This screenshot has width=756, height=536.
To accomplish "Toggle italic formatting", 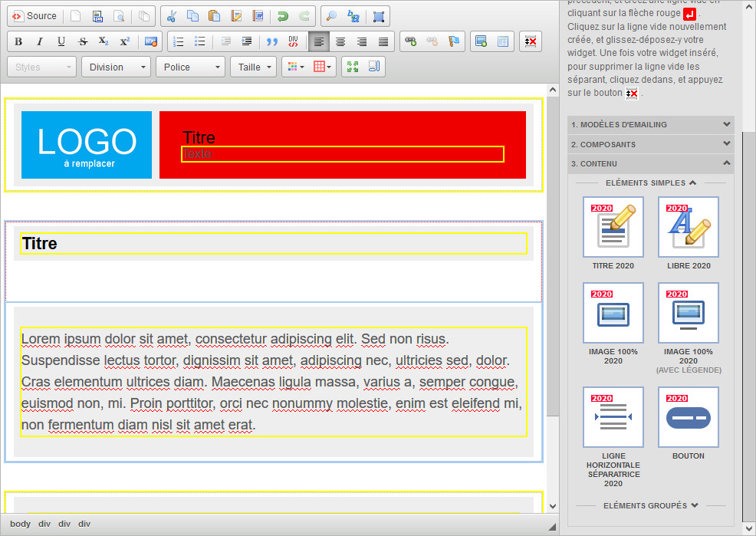I will [x=40, y=41].
